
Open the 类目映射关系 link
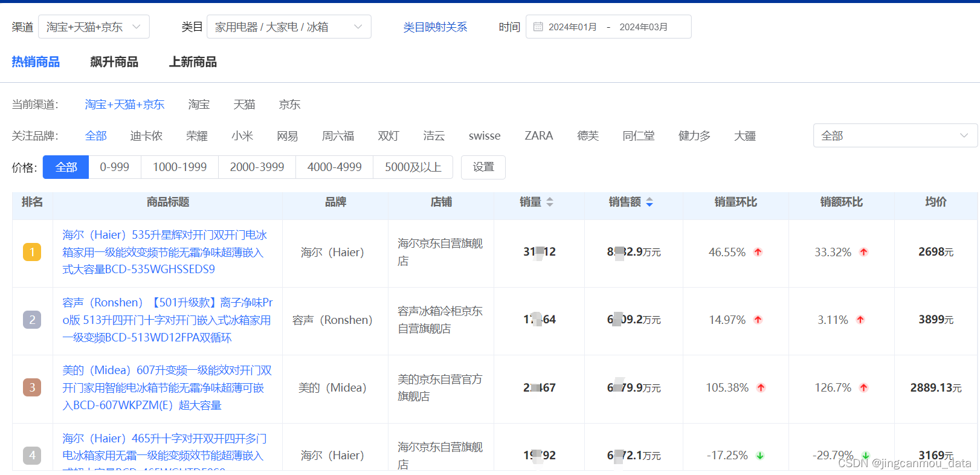click(x=435, y=27)
